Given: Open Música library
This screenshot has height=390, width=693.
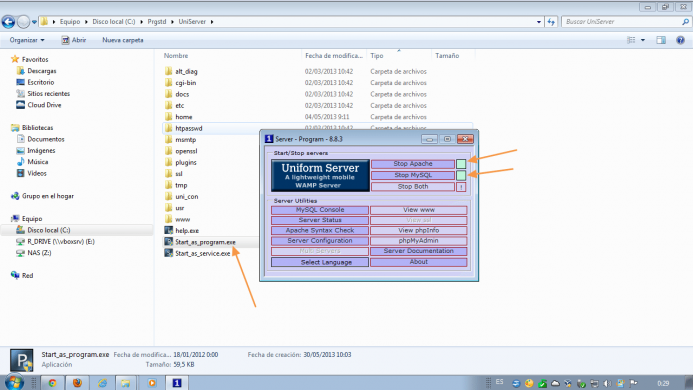Looking at the screenshot, I should [38, 162].
